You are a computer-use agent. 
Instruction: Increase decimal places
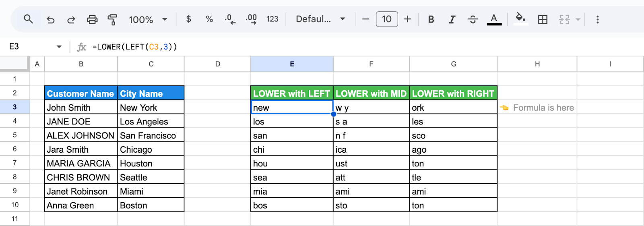point(251,19)
